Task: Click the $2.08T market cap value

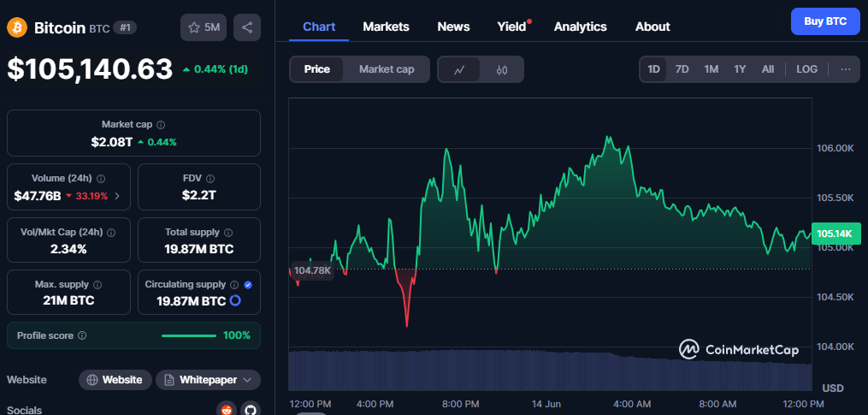Action: [x=112, y=142]
